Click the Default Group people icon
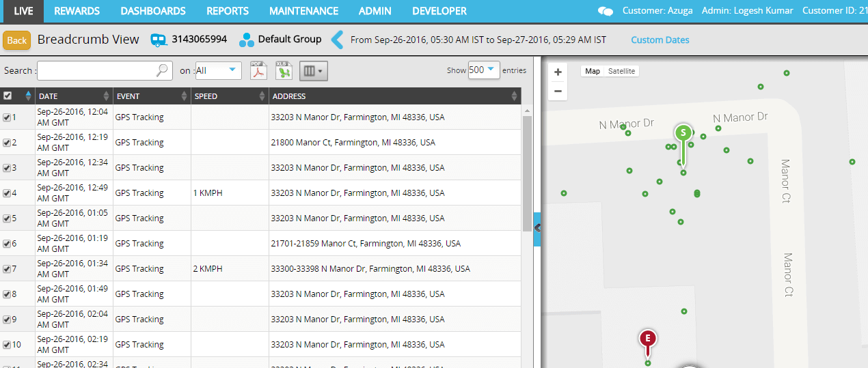 [246, 40]
